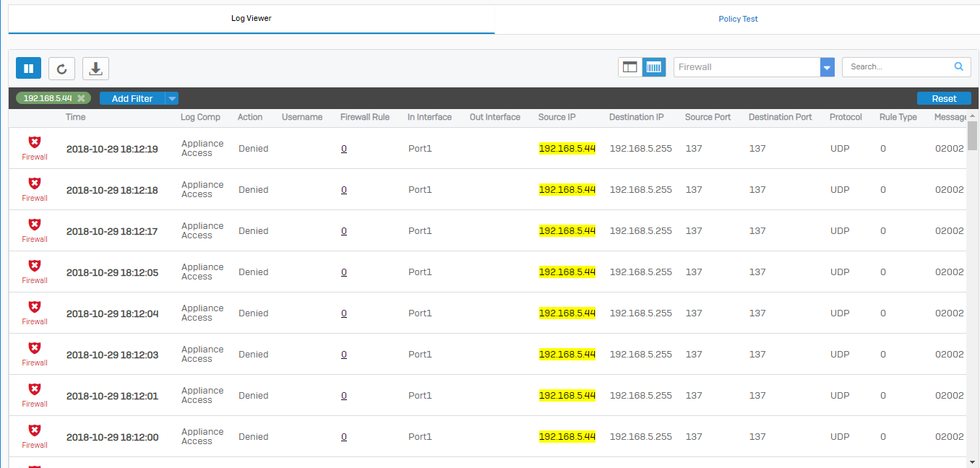980x468 pixels.
Task: Open the Firewall log type dropdown
Action: [x=828, y=67]
